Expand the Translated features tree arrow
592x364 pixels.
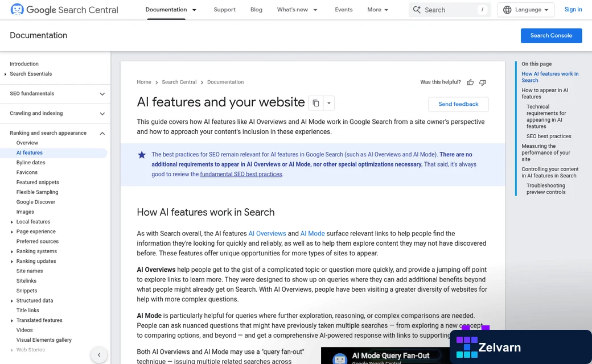[12, 320]
